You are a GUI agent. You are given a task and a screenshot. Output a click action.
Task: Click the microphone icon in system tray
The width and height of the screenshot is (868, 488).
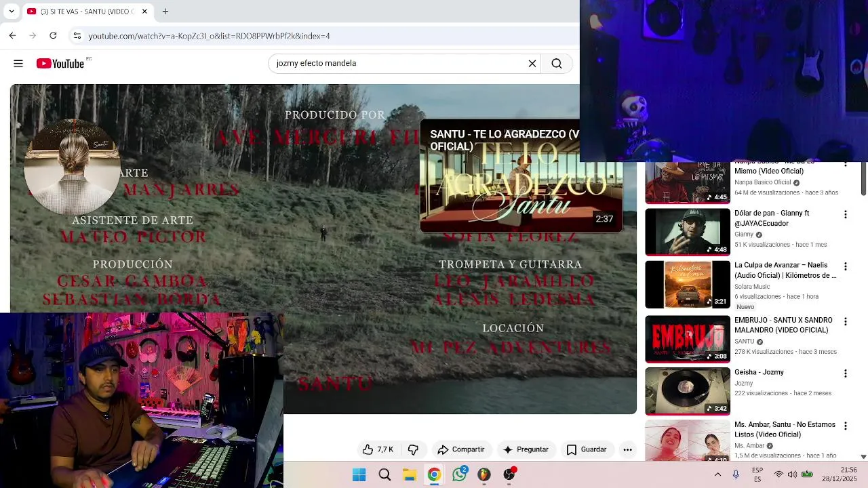pyautogui.click(x=736, y=475)
